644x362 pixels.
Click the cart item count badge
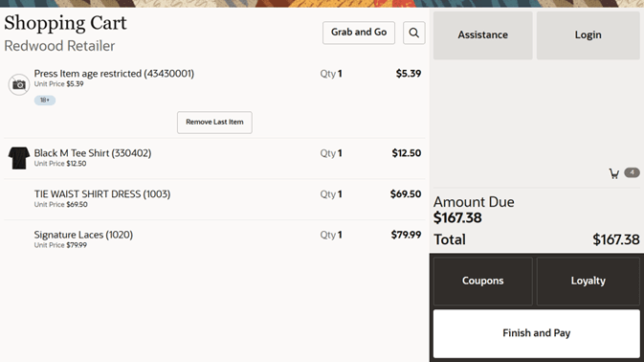[x=632, y=172]
